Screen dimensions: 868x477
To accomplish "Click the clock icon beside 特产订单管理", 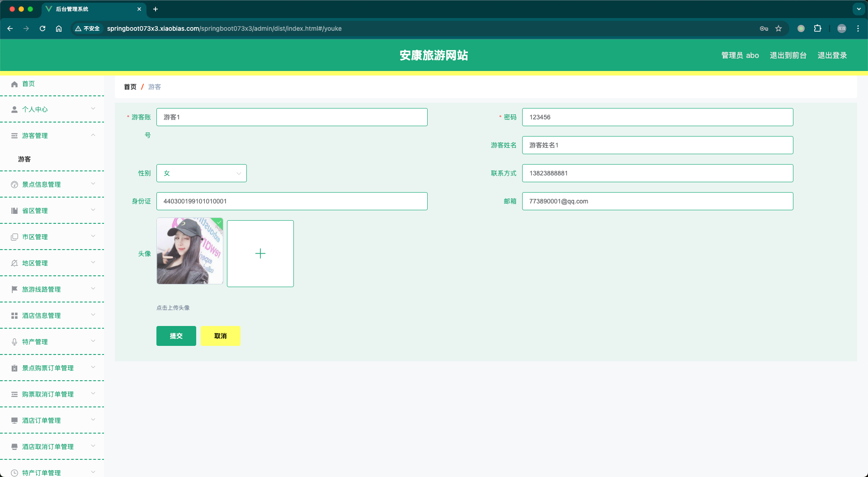I will [14, 473].
